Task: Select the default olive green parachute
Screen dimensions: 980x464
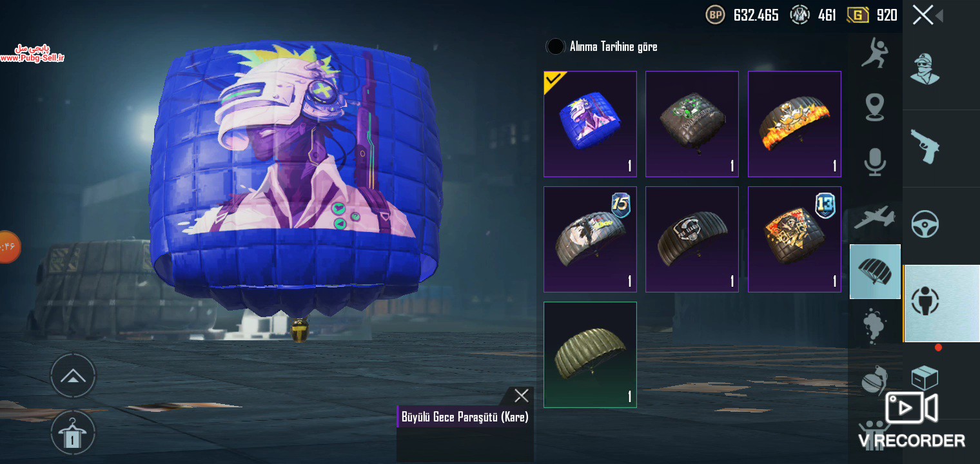Action: pos(590,354)
